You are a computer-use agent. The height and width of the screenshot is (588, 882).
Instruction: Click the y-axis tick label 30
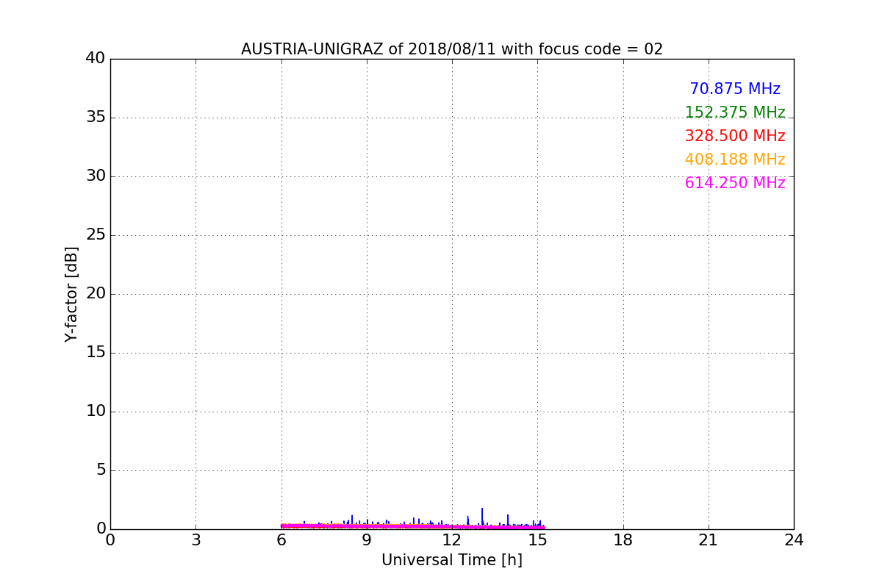pos(96,176)
